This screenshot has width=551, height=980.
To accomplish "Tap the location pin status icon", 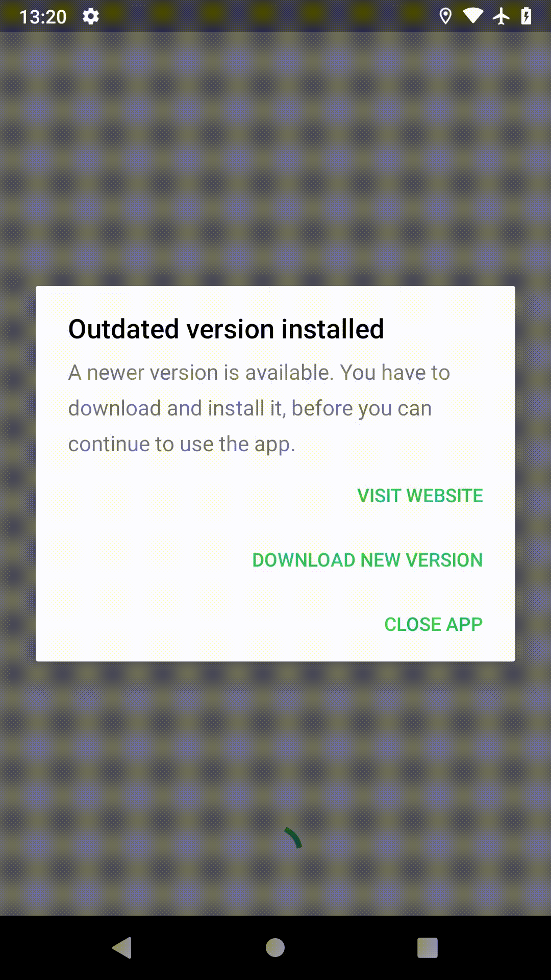I will 445,16.
